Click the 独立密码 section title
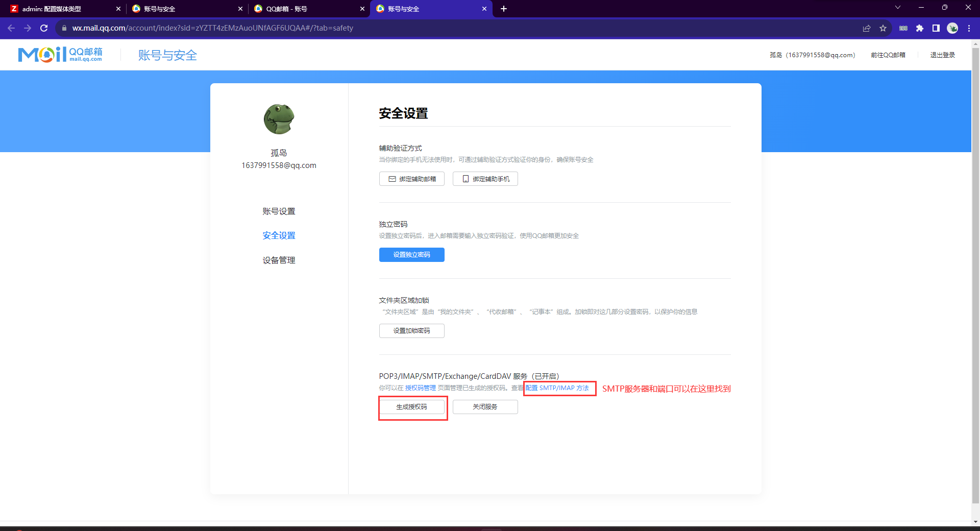This screenshot has width=980, height=531. tap(393, 224)
